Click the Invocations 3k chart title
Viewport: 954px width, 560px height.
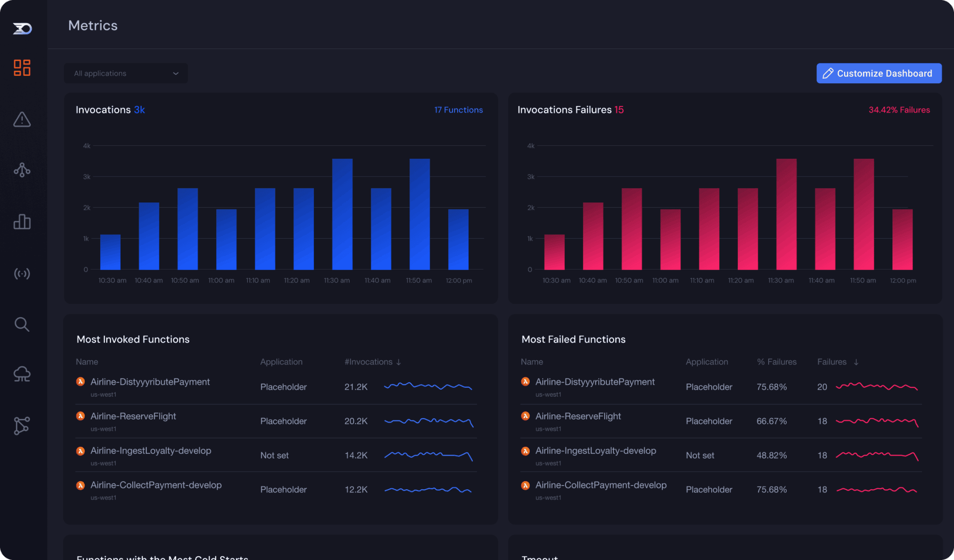pos(110,110)
